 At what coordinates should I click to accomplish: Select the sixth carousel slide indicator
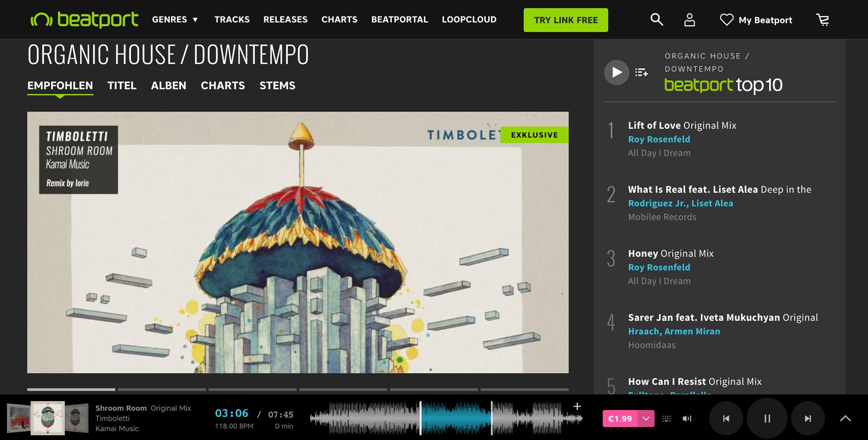click(525, 389)
